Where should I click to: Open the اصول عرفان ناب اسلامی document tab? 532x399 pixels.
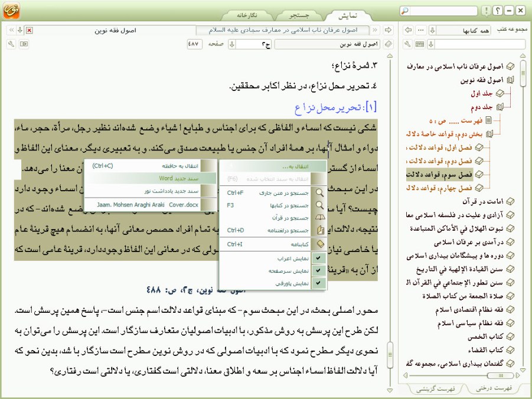pyautogui.click(x=283, y=30)
